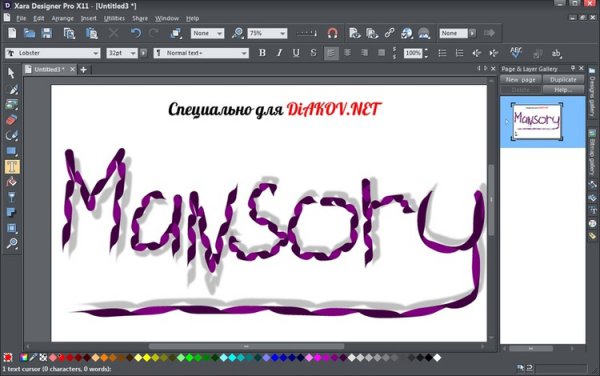This screenshot has width=600, height=376.
Task: Open the Insert menu
Action: tap(89, 18)
